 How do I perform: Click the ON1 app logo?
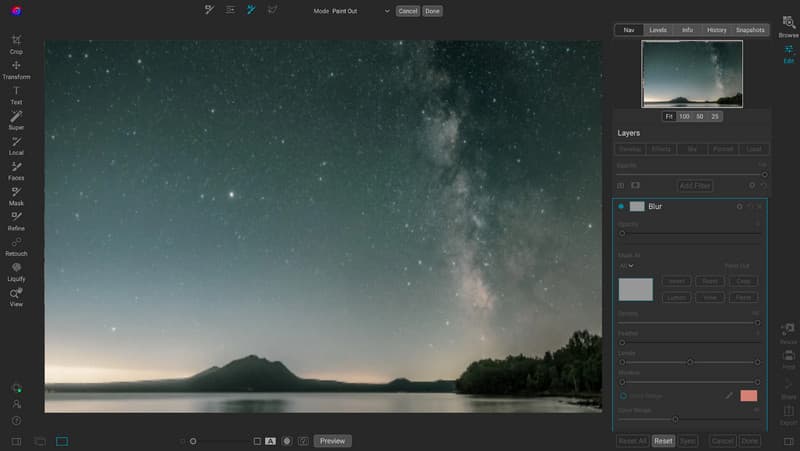16,11
